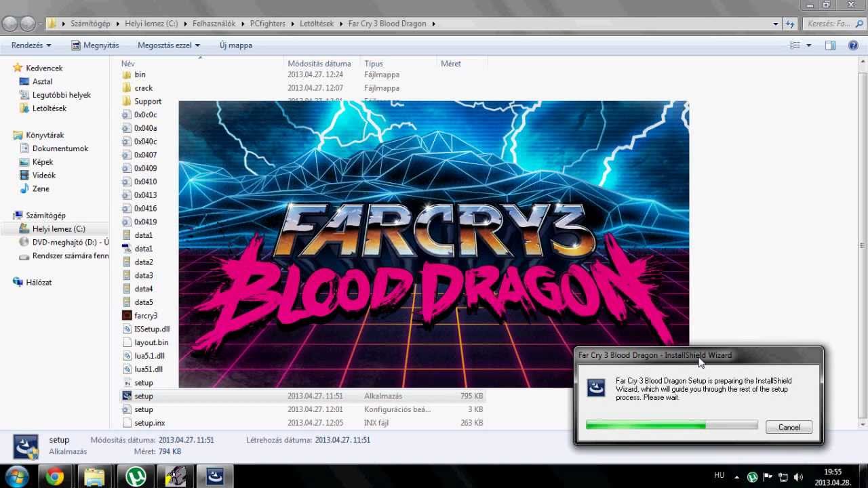This screenshot has height=488, width=868.
Task: Open Help with the question mark icon
Action: [854, 45]
